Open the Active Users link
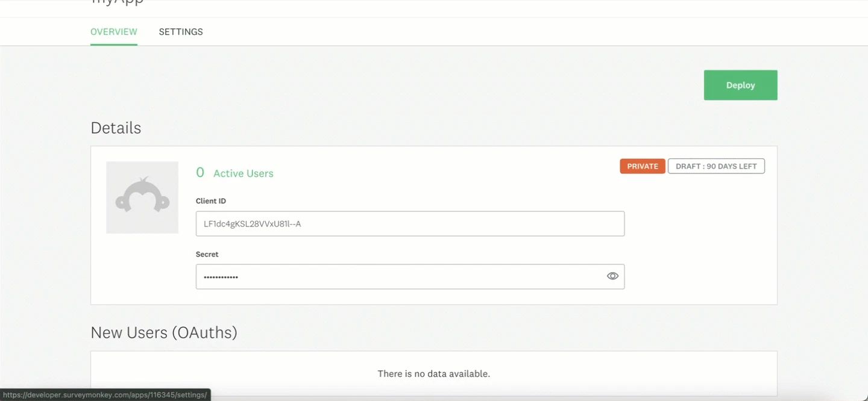Screen dimensions: 868x401 (243, 173)
